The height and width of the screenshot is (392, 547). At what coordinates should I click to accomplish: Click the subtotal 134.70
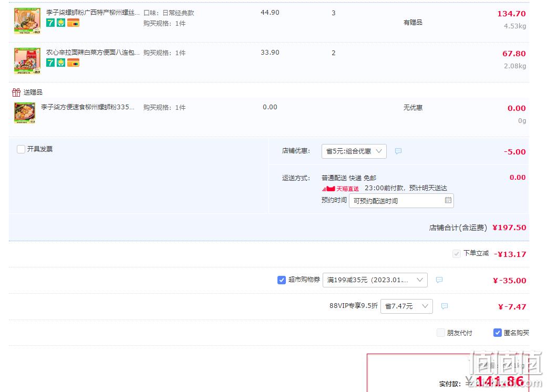(511, 14)
